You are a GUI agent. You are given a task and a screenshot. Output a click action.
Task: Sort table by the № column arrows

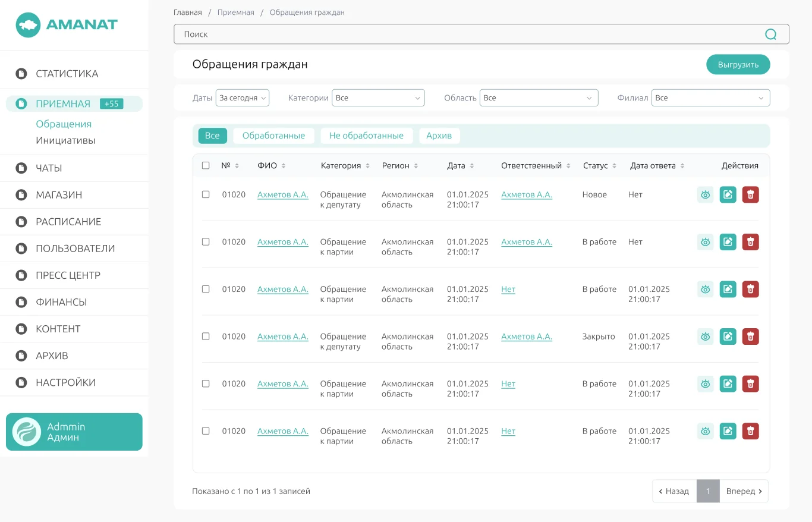point(237,166)
